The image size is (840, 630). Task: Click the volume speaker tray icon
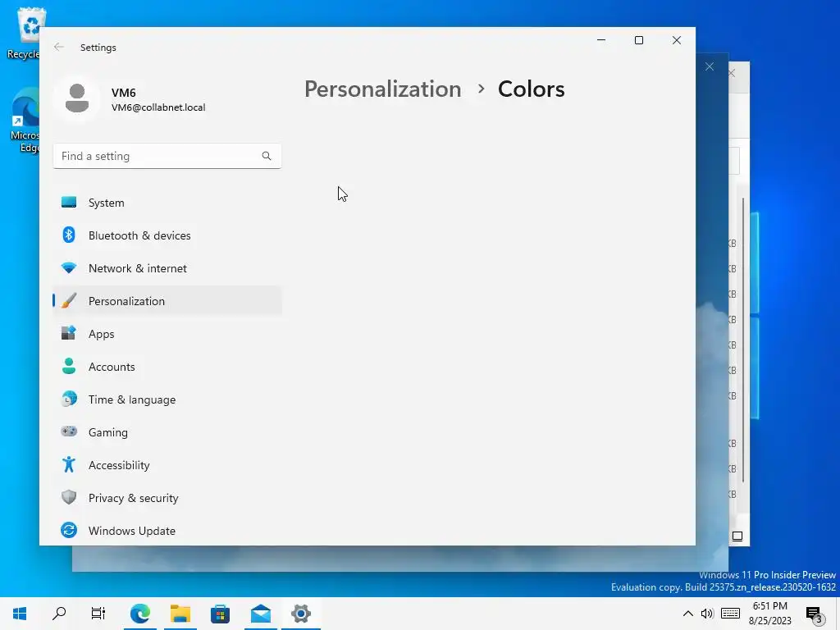point(707,614)
